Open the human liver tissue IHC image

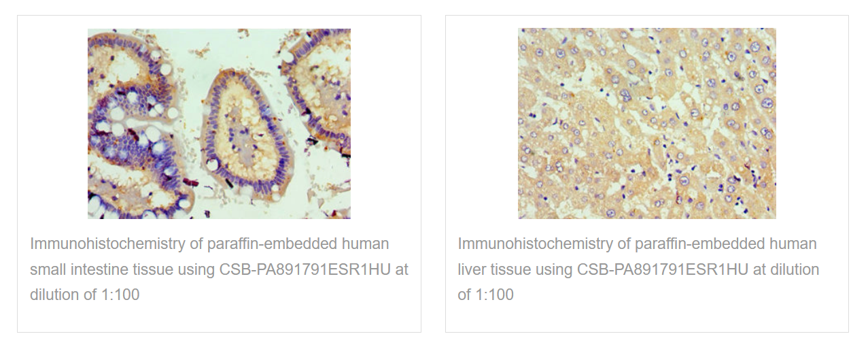646,123
